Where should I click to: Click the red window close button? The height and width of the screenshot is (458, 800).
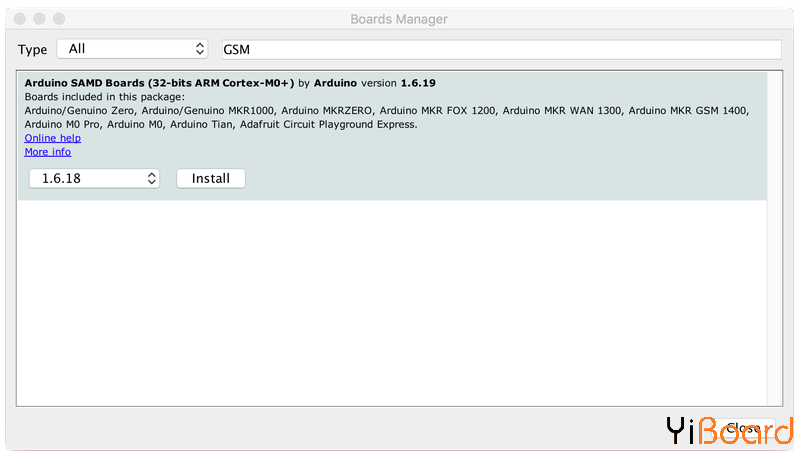(20, 19)
